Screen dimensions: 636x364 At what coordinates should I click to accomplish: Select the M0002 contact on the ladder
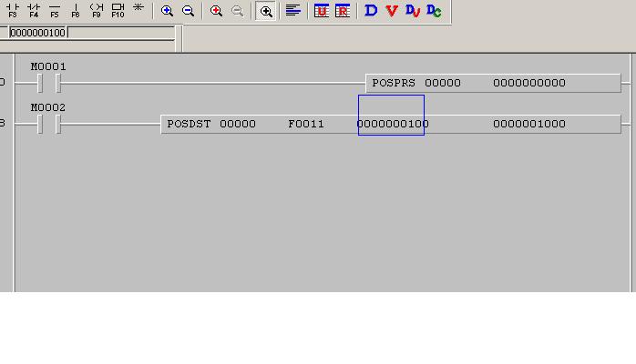point(49,124)
